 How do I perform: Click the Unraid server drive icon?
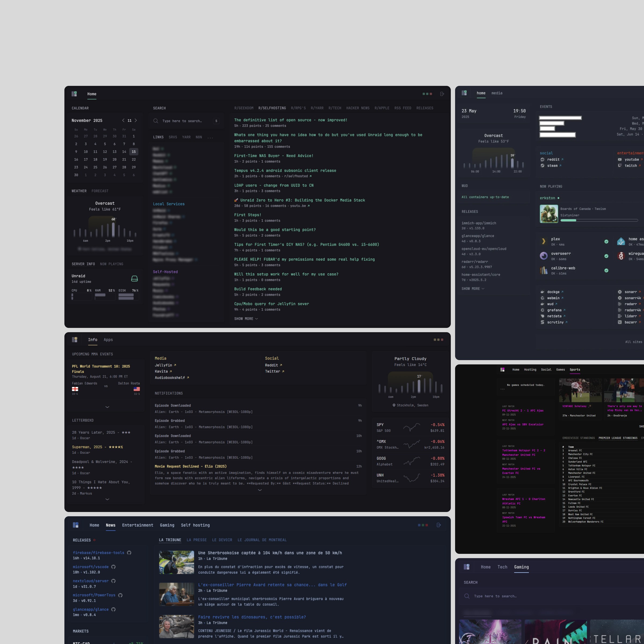pos(134,279)
